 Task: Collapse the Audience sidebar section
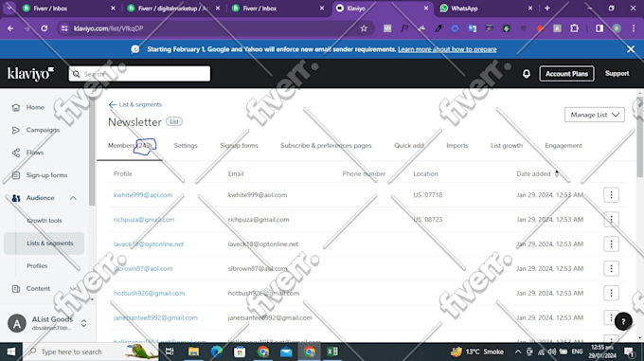click(73, 198)
